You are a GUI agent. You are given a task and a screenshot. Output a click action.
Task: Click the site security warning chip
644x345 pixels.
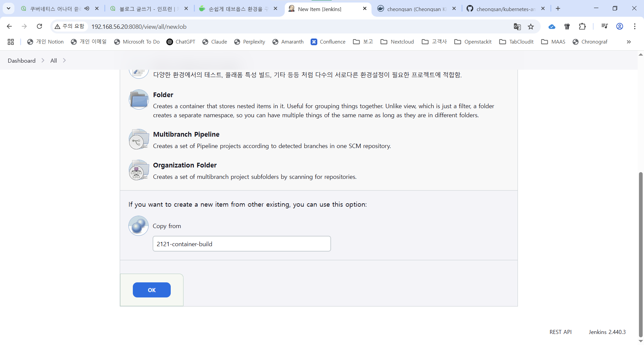click(x=70, y=26)
